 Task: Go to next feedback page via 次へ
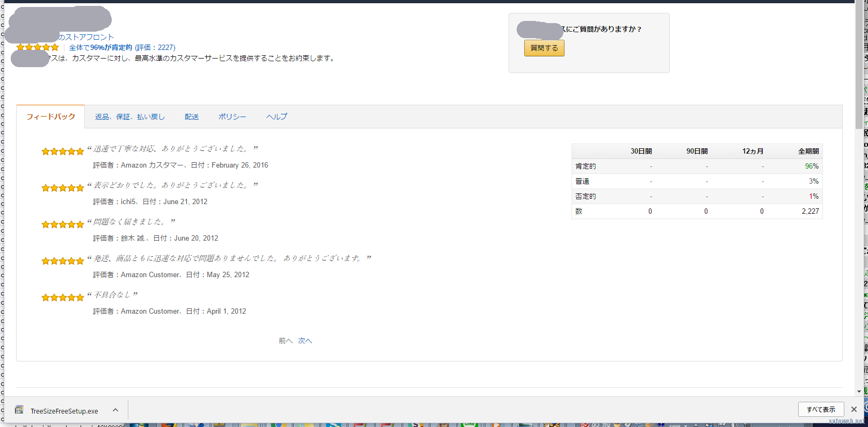(305, 341)
